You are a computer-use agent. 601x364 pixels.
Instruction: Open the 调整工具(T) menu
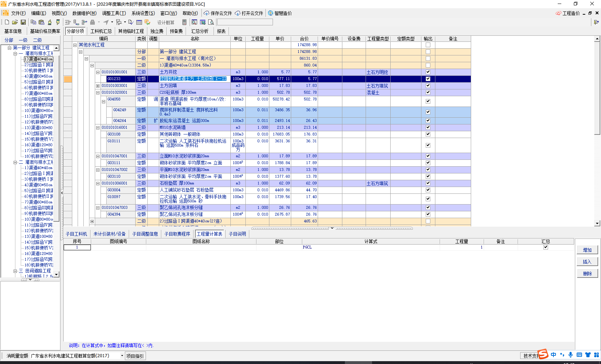click(x=114, y=13)
